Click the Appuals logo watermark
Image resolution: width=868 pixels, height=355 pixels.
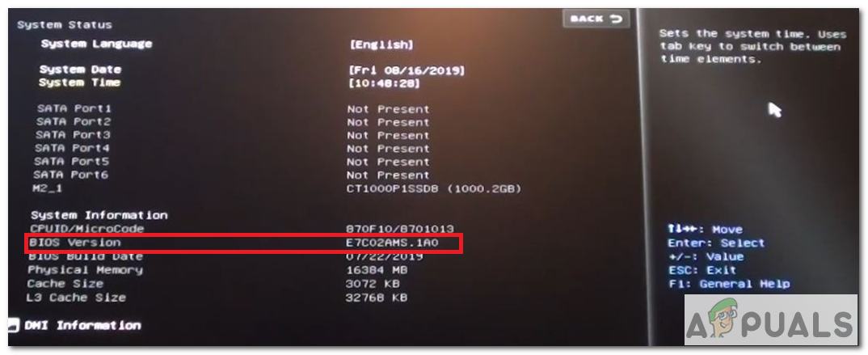point(770,321)
